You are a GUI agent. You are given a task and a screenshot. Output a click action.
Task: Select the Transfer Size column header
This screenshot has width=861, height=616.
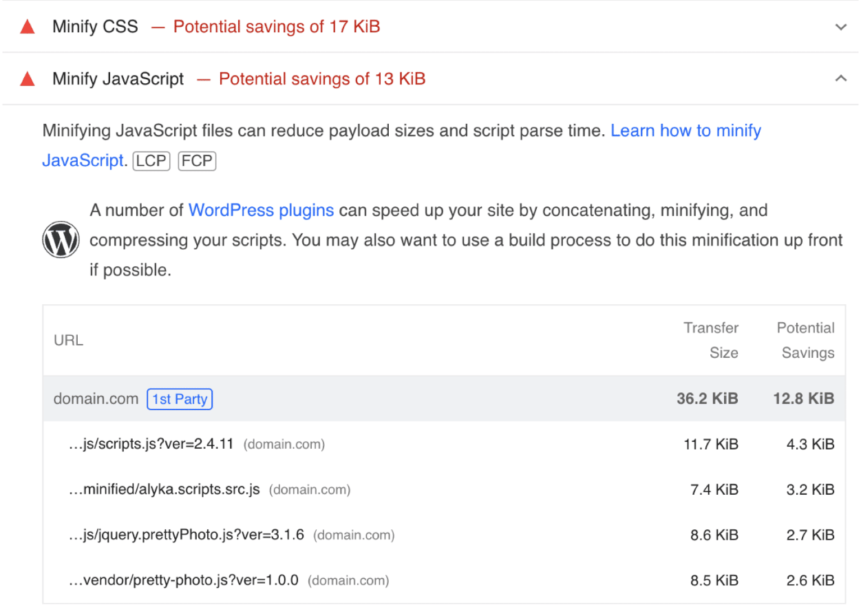pos(711,340)
